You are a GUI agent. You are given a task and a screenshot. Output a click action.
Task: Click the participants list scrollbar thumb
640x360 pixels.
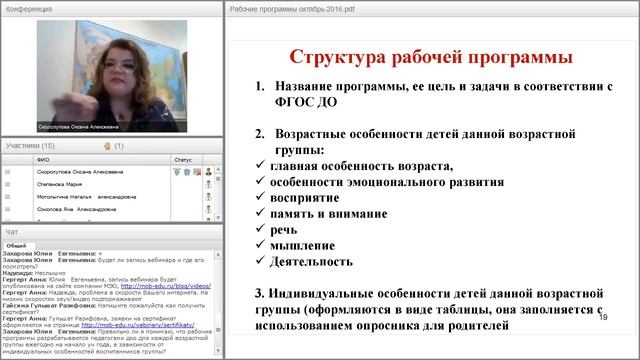point(218,179)
